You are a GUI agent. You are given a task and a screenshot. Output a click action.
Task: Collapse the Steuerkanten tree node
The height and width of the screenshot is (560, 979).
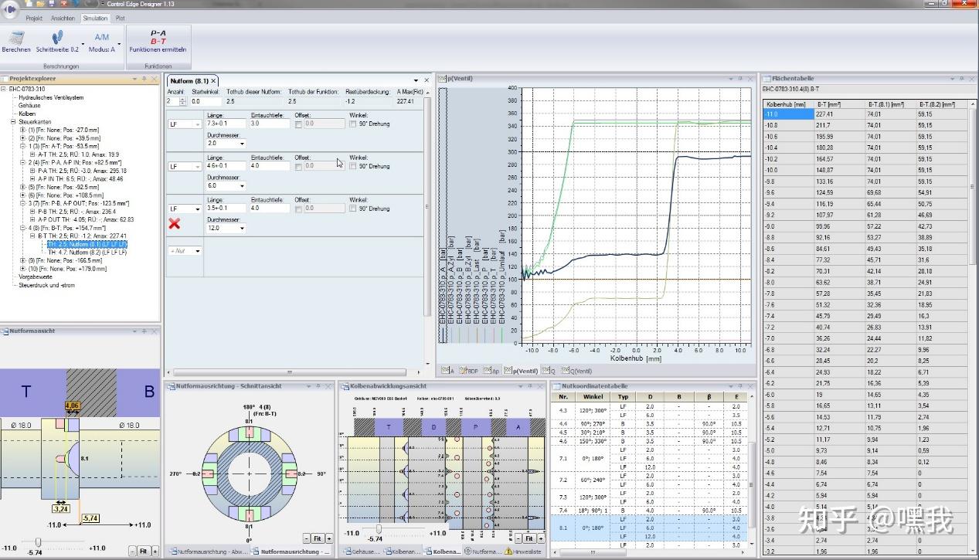point(13,121)
